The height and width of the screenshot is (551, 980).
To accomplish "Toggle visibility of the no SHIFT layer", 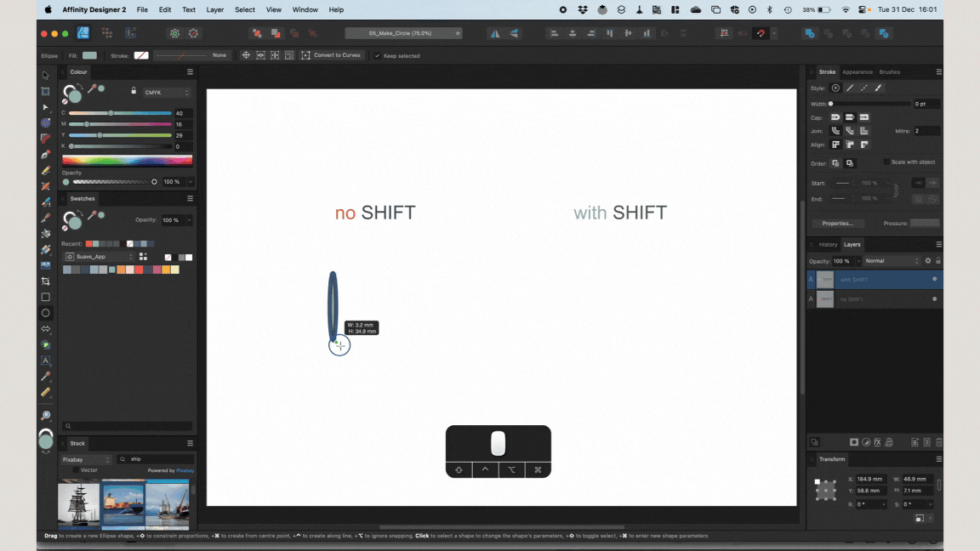I will pos(935,299).
